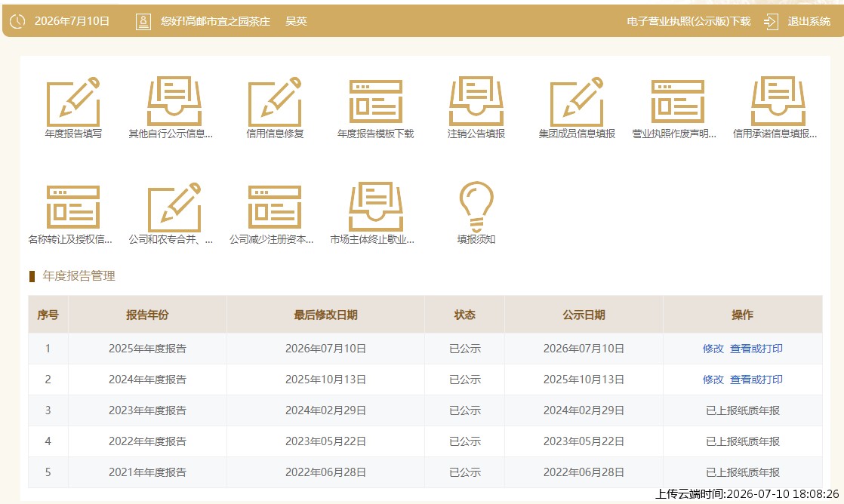Viewport: 844px width, 504px height.
Task: Click the 状态 column header
Action: tap(464, 315)
